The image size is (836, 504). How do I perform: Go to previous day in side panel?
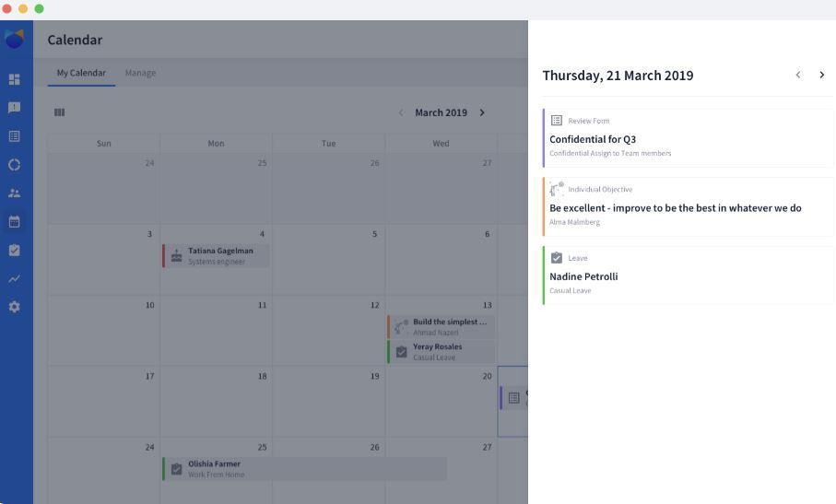798,76
